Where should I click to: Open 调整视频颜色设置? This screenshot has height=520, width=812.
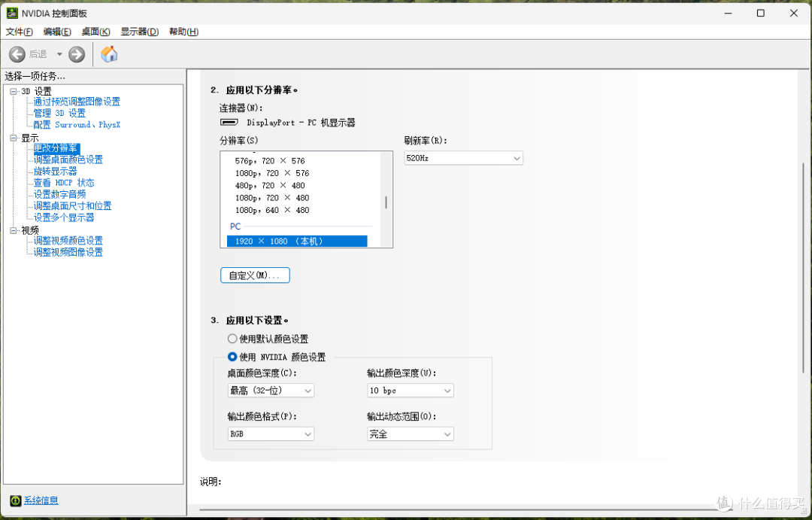click(68, 241)
